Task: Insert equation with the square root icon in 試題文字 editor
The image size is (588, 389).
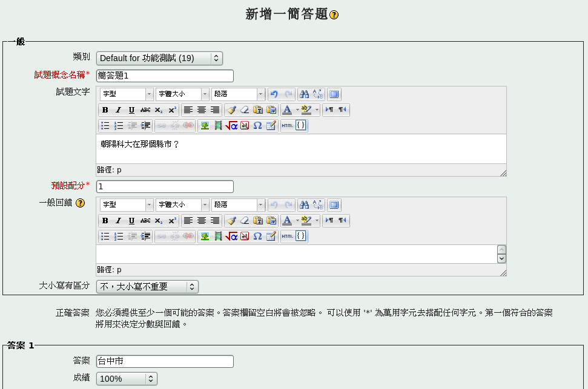Action: (231, 126)
